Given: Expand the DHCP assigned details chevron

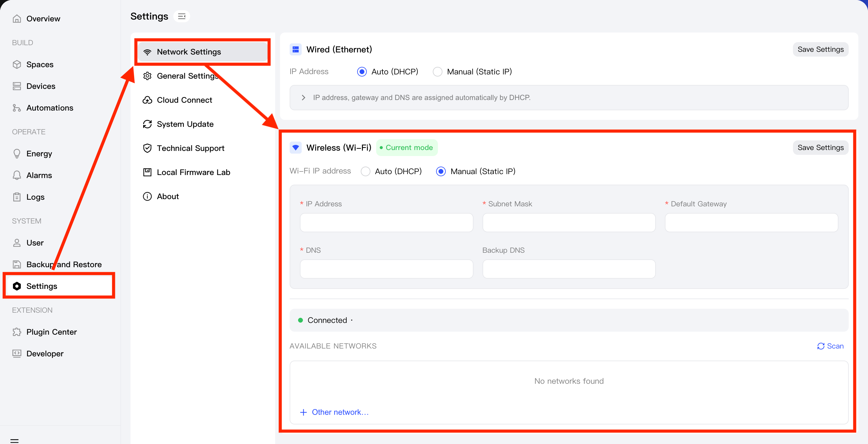Looking at the screenshot, I should pyautogui.click(x=303, y=98).
